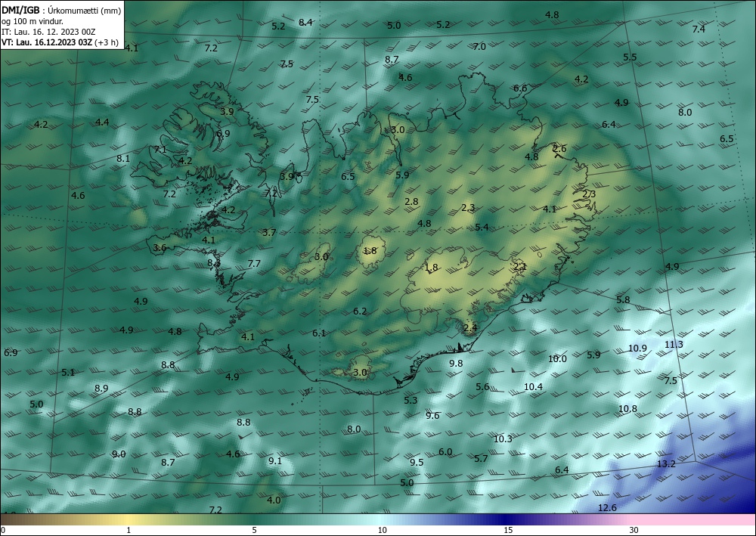Click the 5.3 value south of the coast

(x=411, y=400)
